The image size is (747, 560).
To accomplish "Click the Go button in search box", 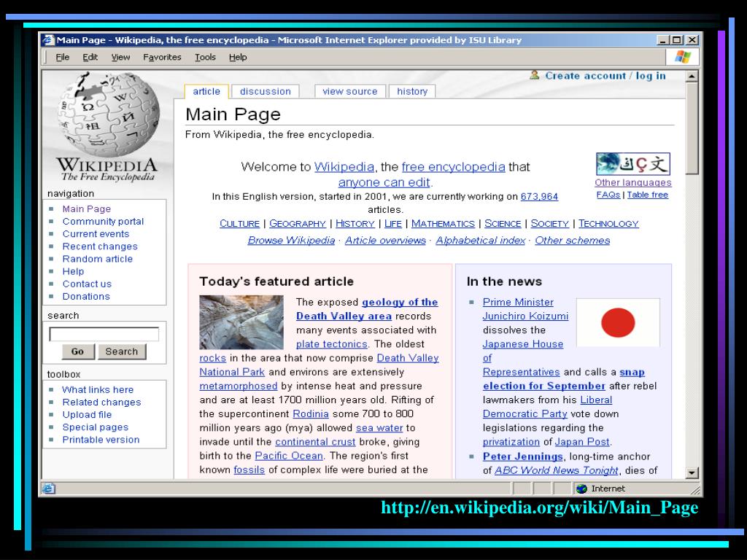I will (x=77, y=351).
